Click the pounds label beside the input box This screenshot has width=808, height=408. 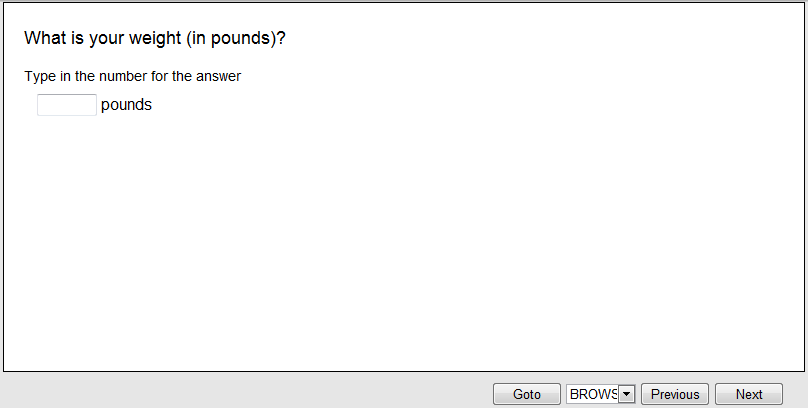click(126, 104)
